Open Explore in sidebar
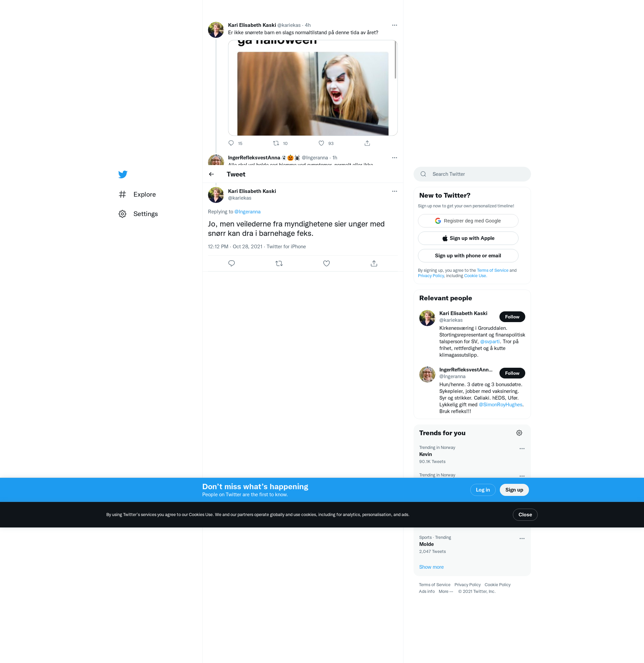644x663 pixels. click(x=145, y=195)
